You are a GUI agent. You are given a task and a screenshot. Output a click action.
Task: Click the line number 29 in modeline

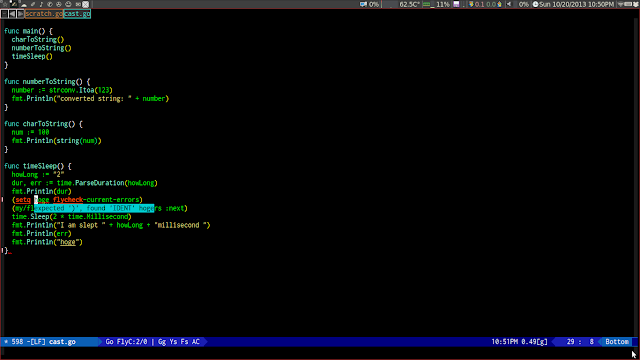tap(570, 342)
